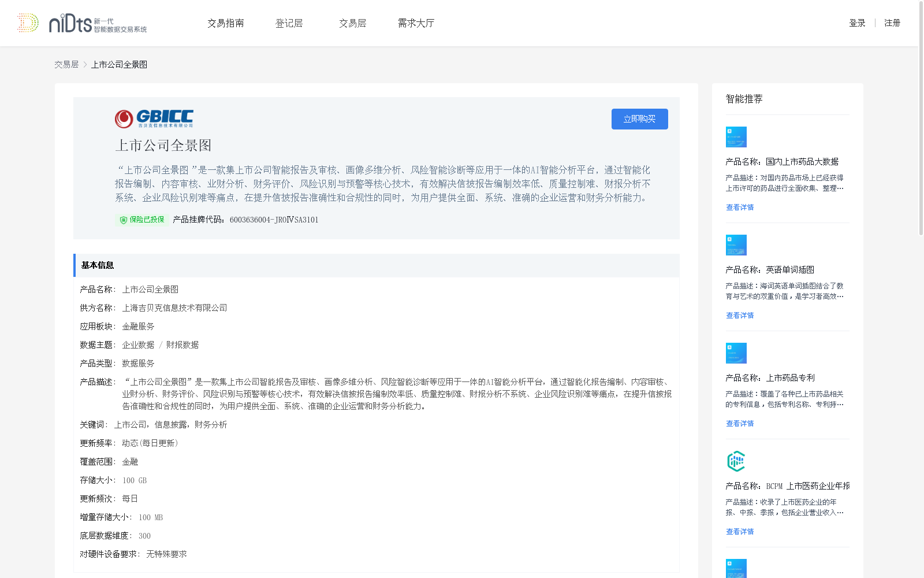Click 查看详情 under 英语单词插图

tap(740, 316)
